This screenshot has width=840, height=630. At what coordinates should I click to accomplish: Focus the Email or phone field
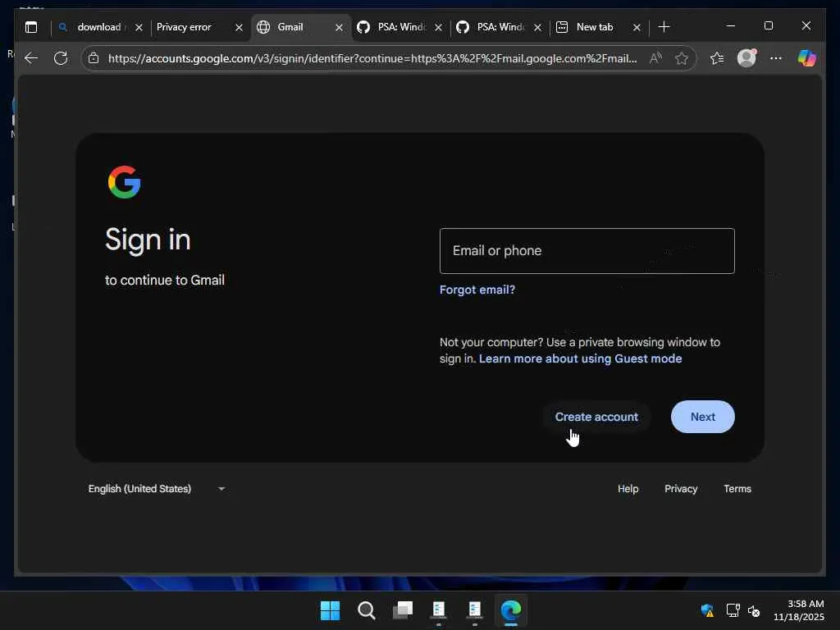tap(587, 251)
